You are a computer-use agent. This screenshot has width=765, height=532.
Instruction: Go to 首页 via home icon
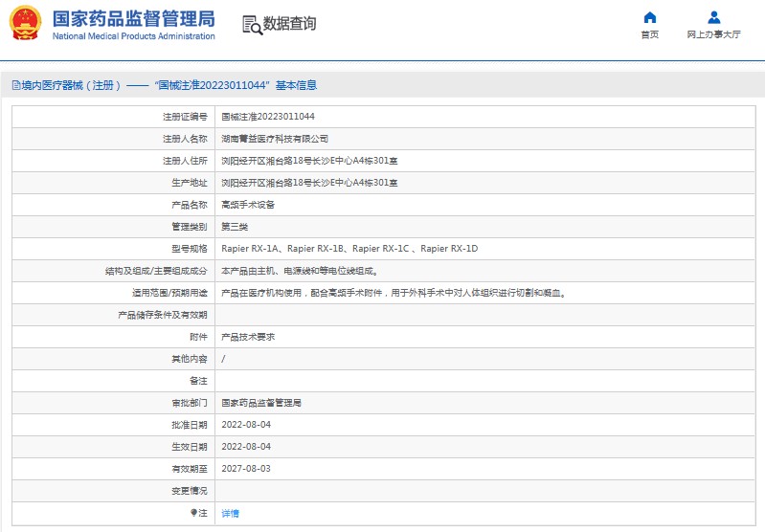(650, 17)
